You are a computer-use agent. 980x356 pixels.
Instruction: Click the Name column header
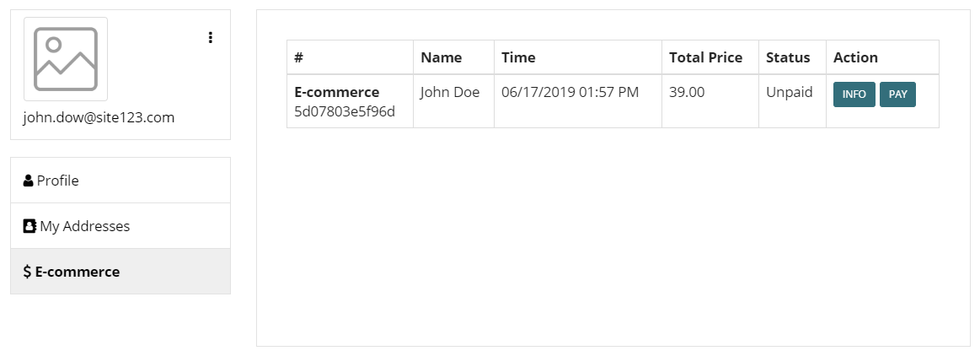pyautogui.click(x=442, y=57)
